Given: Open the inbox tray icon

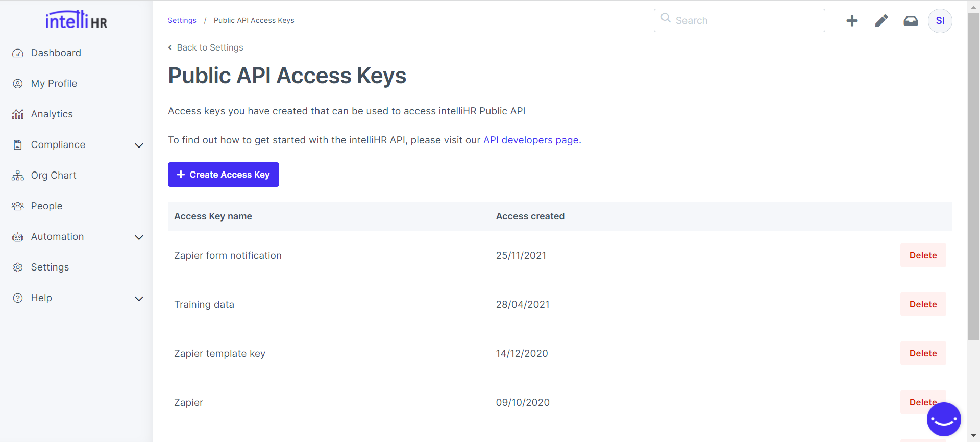Looking at the screenshot, I should click(911, 21).
